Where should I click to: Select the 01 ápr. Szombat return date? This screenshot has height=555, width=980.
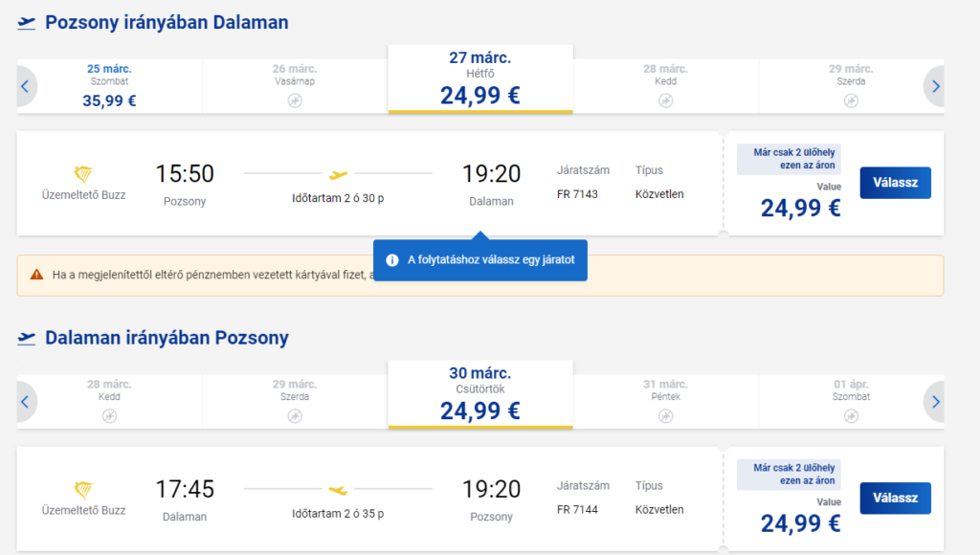tap(851, 401)
